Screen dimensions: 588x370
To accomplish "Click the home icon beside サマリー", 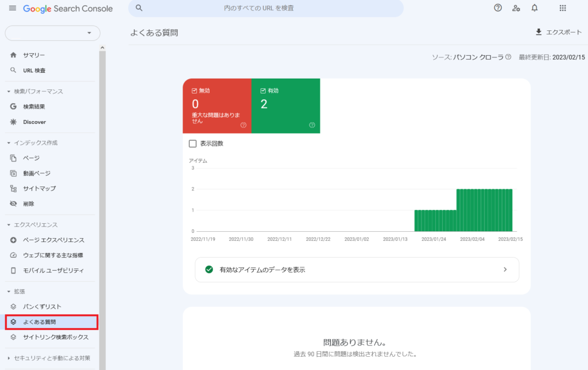I will (x=14, y=55).
